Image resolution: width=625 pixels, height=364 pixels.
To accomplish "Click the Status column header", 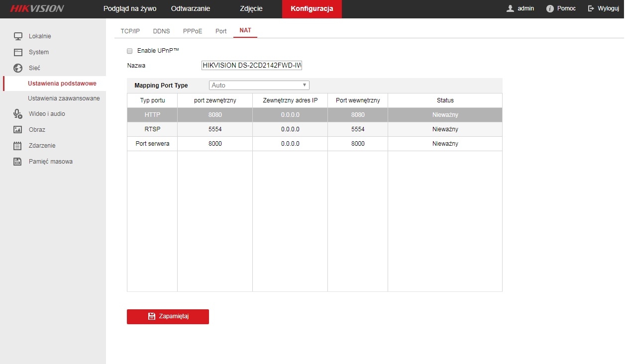I will (445, 100).
